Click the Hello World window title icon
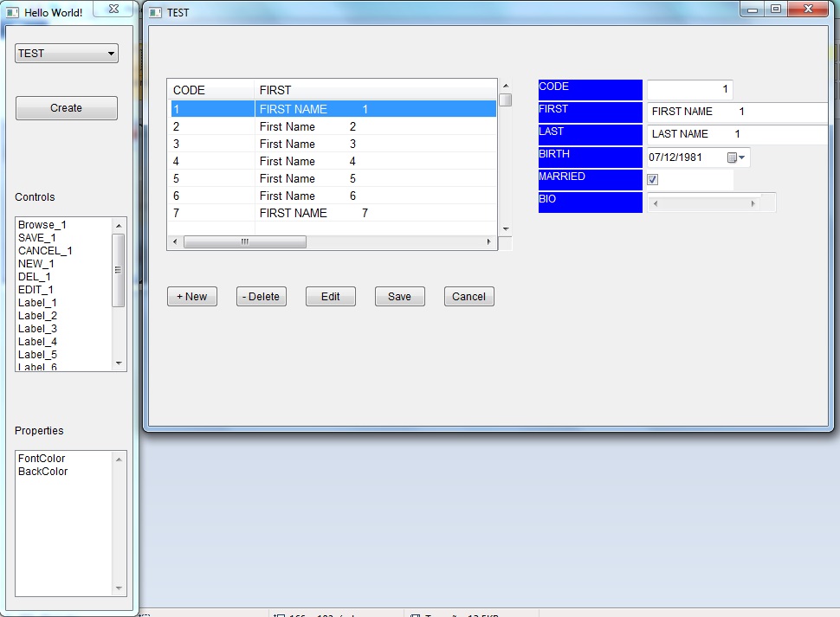 click(x=14, y=13)
